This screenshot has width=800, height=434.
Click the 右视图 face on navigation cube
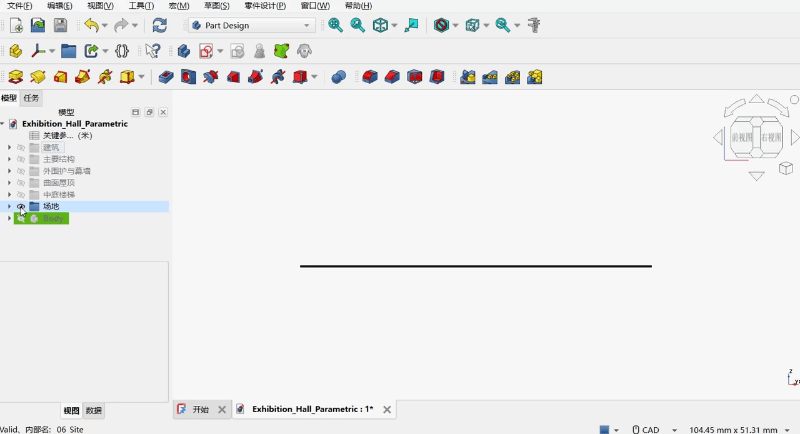tap(771, 138)
